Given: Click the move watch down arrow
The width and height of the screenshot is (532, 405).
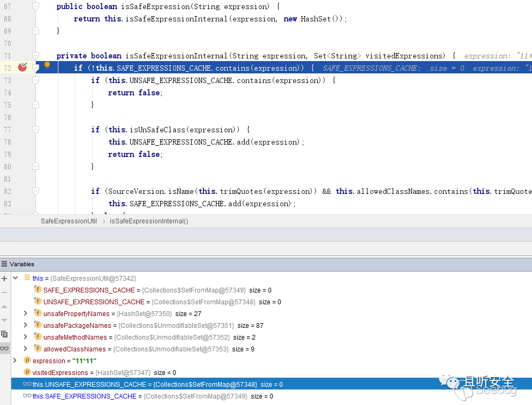Looking at the screenshot, I should pyautogui.click(x=5, y=320).
